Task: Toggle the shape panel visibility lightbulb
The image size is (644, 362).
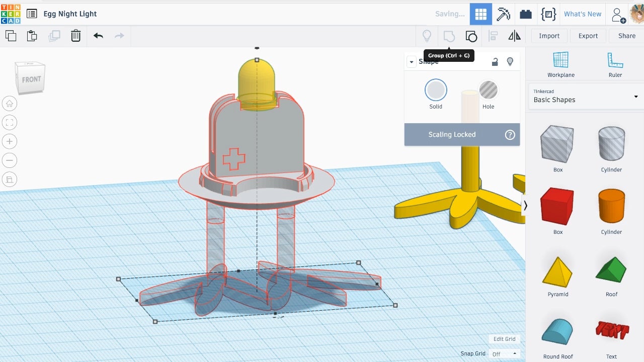Action: (x=510, y=62)
